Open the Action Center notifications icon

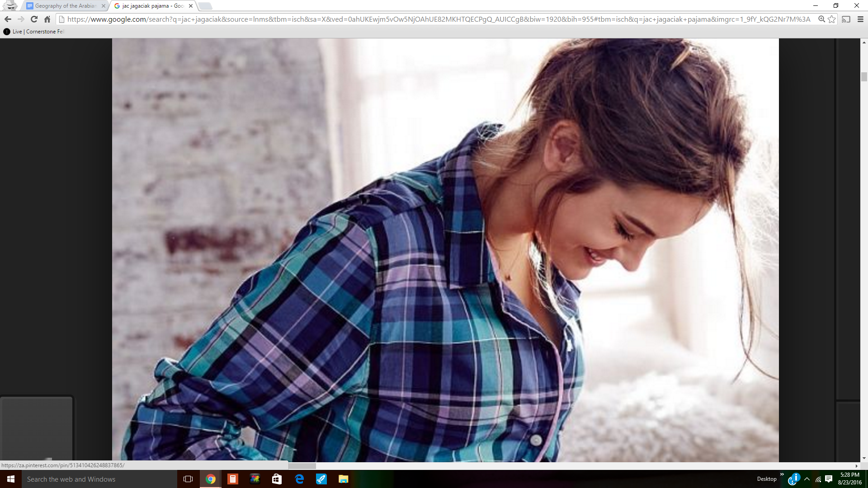tap(829, 479)
